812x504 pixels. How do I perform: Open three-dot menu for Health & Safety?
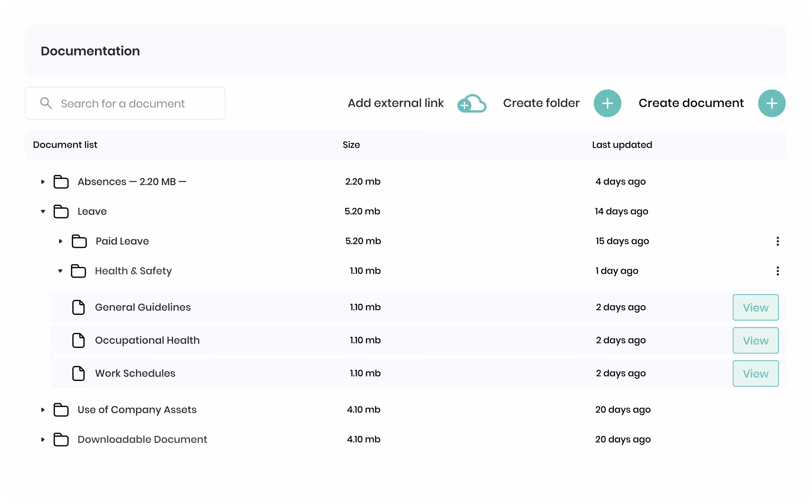[778, 271]
